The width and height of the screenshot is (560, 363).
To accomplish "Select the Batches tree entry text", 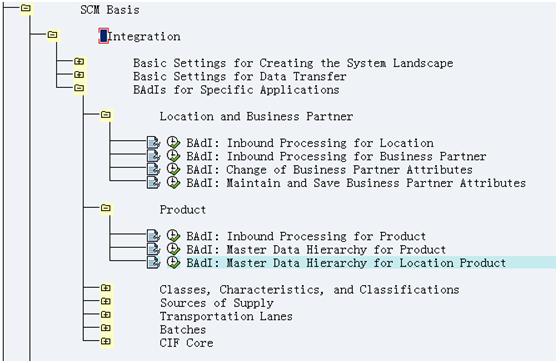I will click(183, 329).
